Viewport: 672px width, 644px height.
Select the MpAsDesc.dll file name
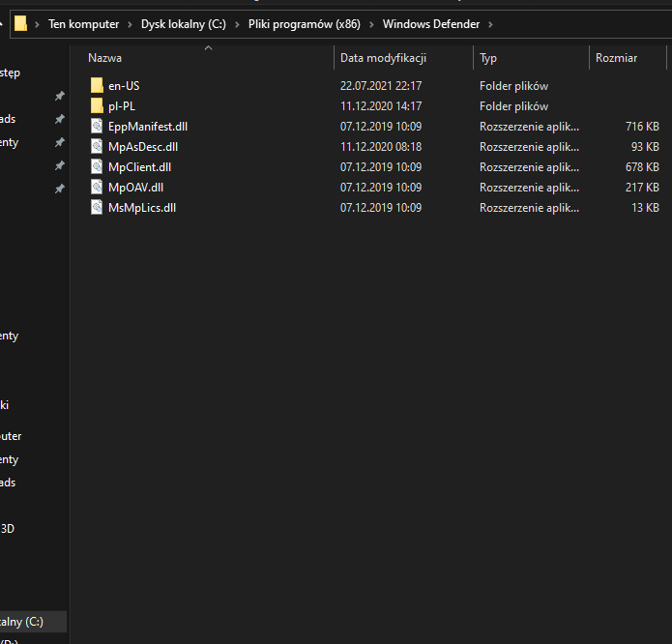tap(143, 147)
